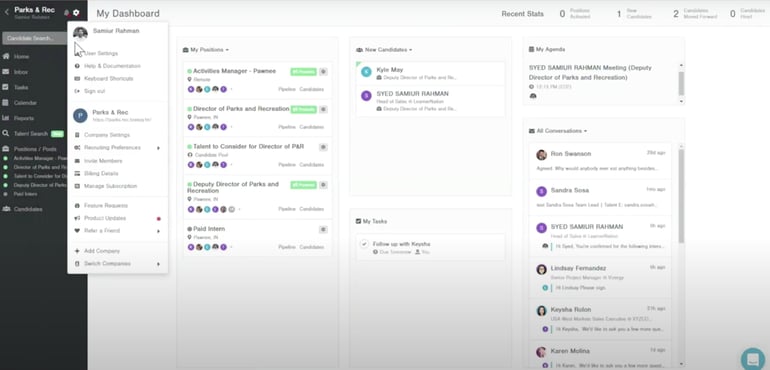The width and height of the screenshot is (770, 370).
Task: Click the green status badge on Deputy Director card
Action: tap(303, 185)
